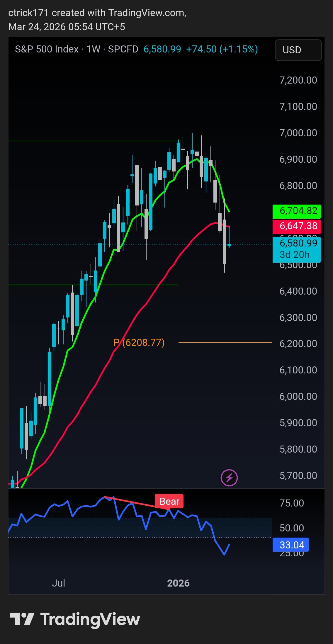Screen dimensions: 333x644
Task: Click the 6,100.00 price axis label
Action: tap(298, 370)
